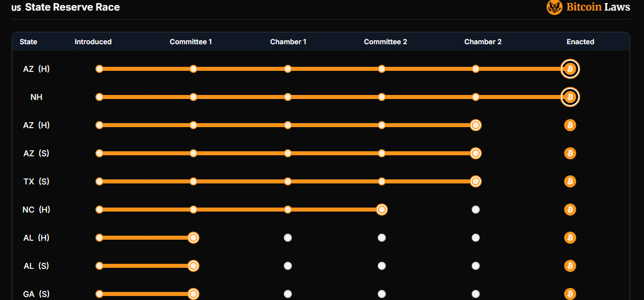Image resolution: width=644 pixels, height=300 pixels.
Task: Click the Committee 1 progress dot for GA (S)
Action: tap(193, 294)
